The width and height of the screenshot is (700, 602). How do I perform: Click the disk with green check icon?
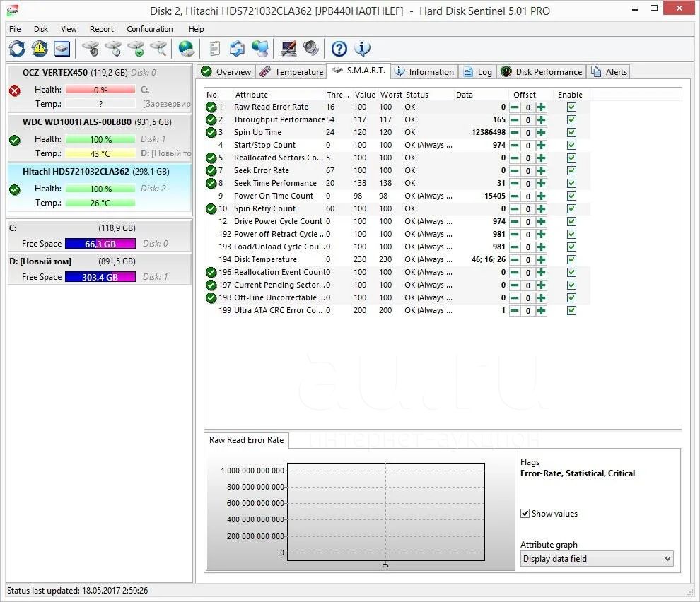tap(136, 48)
